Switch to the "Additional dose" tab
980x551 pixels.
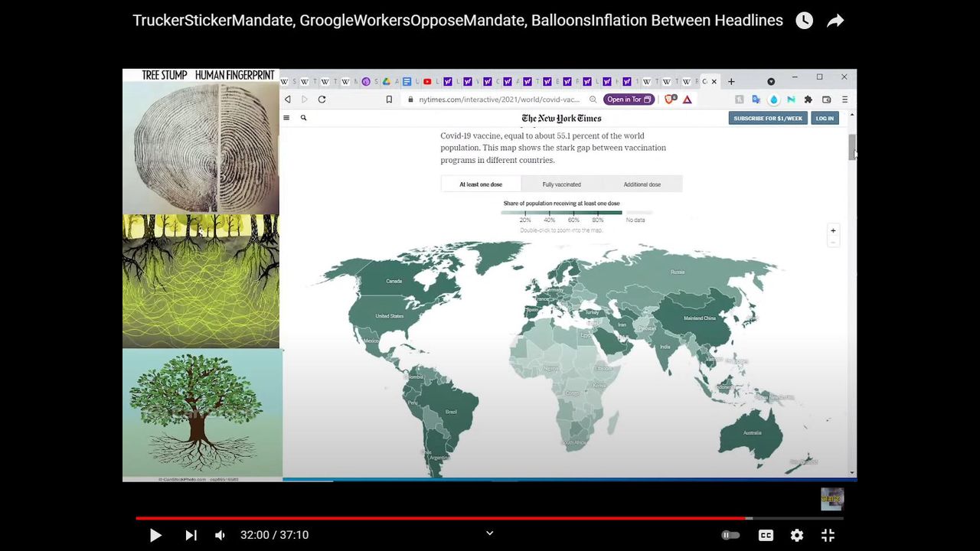click(642, 184)
